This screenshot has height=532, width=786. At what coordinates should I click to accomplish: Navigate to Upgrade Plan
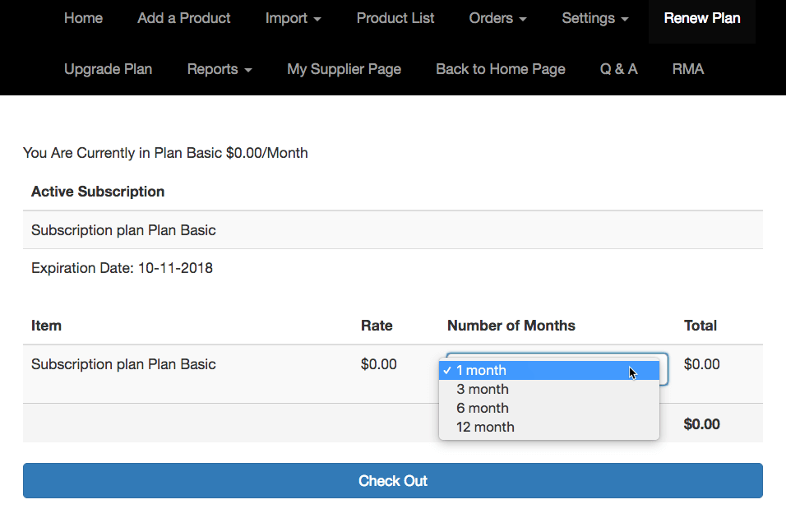tap(108, 69)
